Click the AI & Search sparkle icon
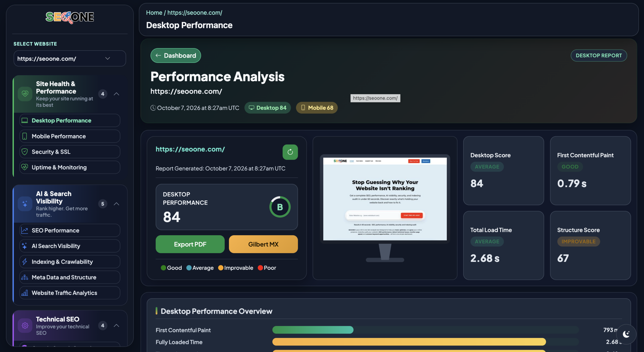Image resolution: width=644 pixels, height=352 pixels. [x=25, y=204]
